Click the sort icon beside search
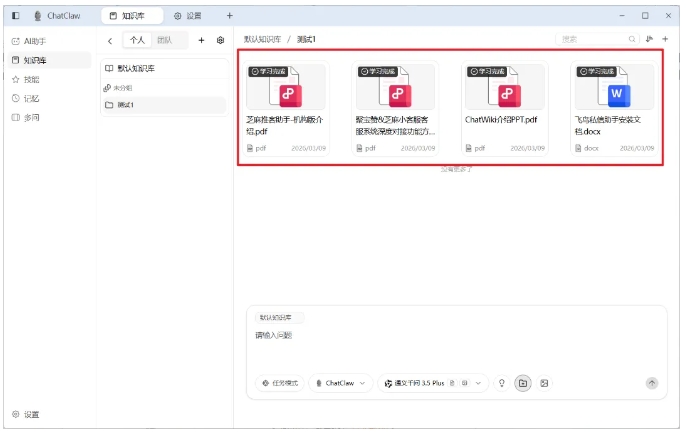 click(649, 39)
